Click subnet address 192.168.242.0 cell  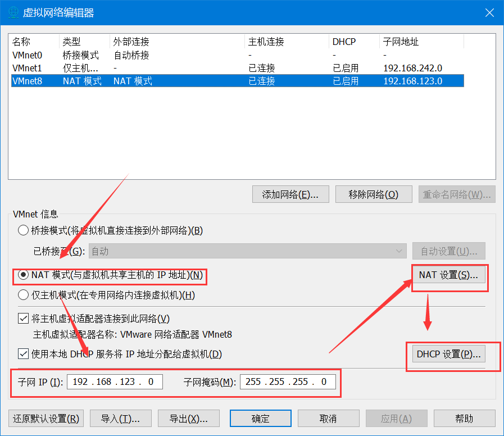click(x=413, y=68)
